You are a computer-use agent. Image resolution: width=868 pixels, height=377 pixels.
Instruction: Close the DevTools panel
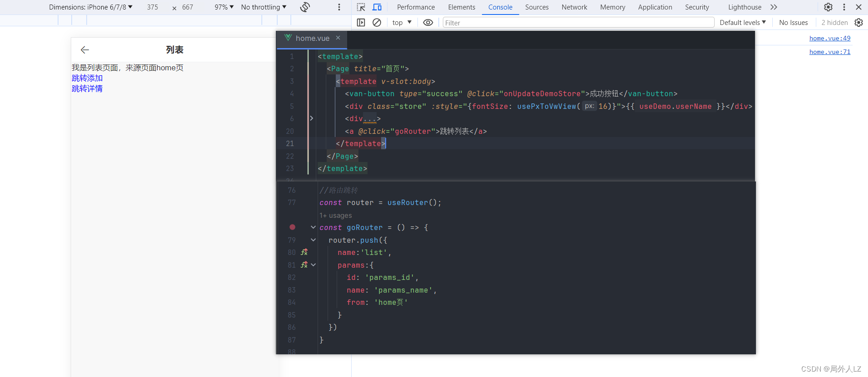point(858,7)
